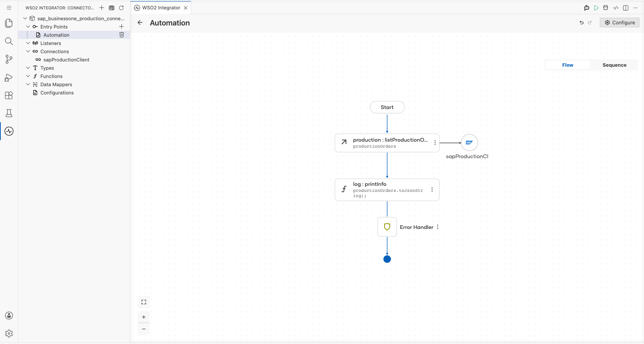Select the log printInfo node

(387, 190)
